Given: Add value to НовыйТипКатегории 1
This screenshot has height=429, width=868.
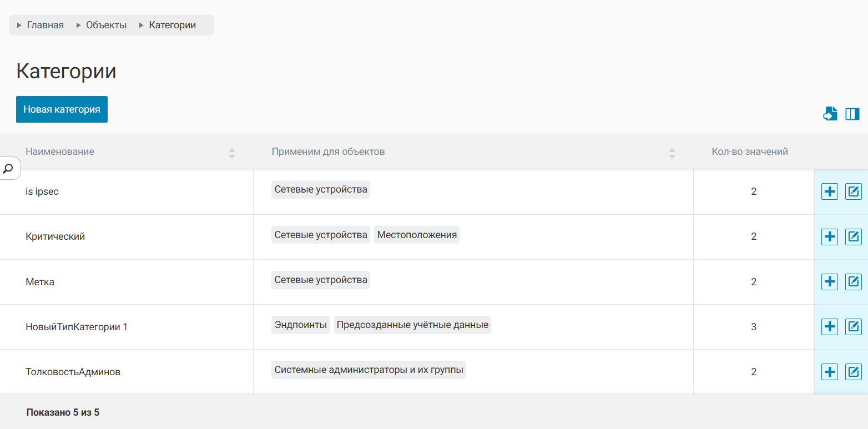Looking at the screenshot, I should point(829,327).
